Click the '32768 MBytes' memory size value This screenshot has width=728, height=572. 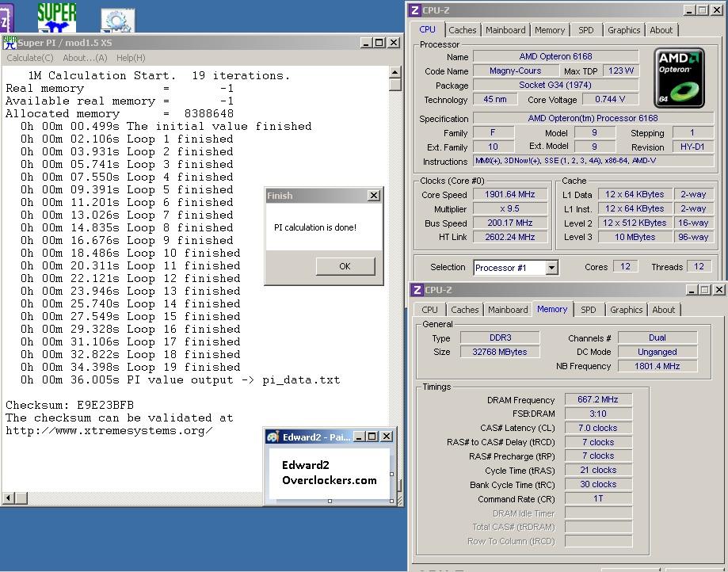click(500, 352)
